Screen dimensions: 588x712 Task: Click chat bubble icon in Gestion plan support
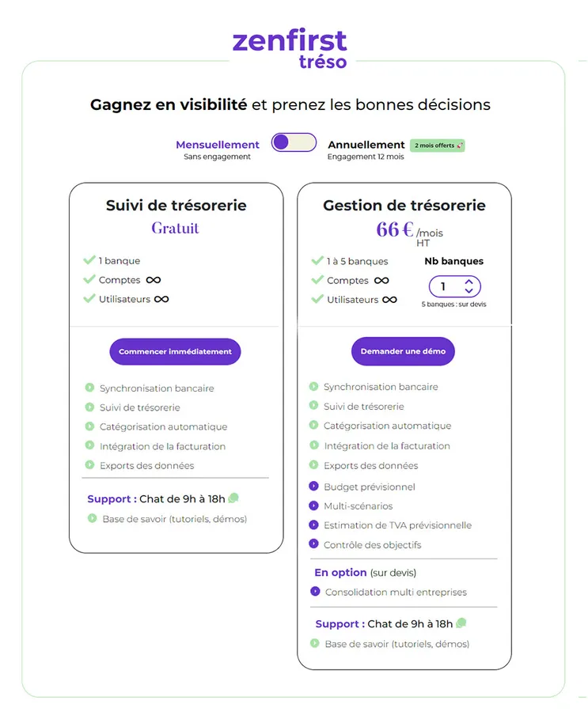click(461, 623)
